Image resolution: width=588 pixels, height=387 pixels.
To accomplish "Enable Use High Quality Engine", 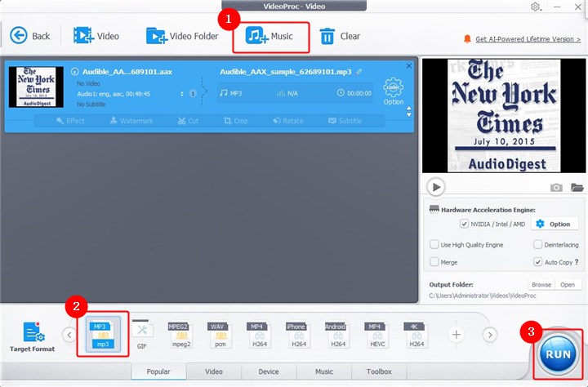I will (434, 244).
